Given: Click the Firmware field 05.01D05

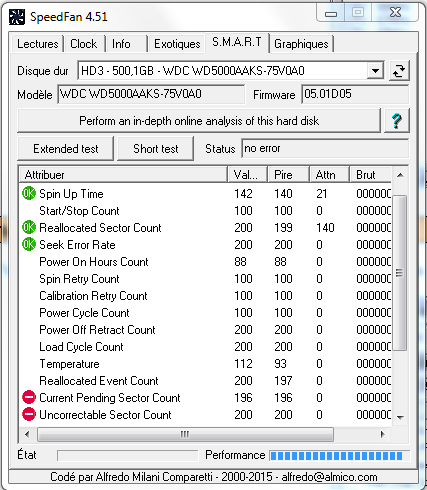Looking at the screenshot, I should point(355,94).
